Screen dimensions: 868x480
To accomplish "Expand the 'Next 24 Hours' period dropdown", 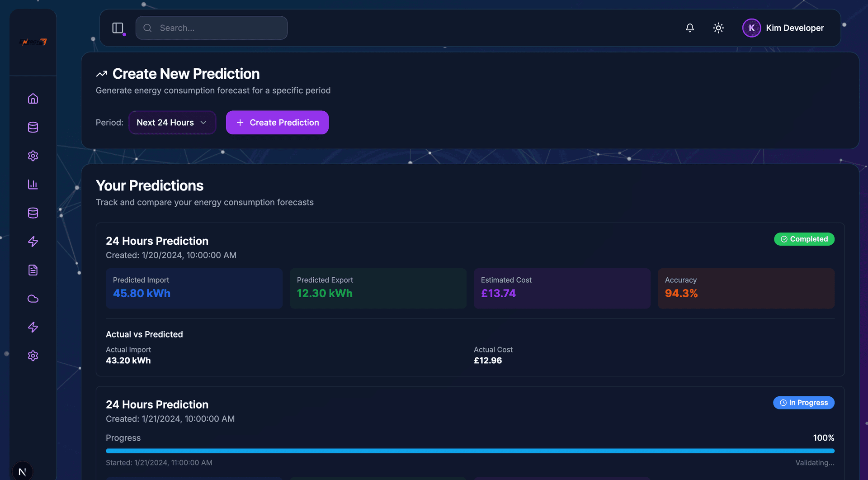I will [172, 123].
